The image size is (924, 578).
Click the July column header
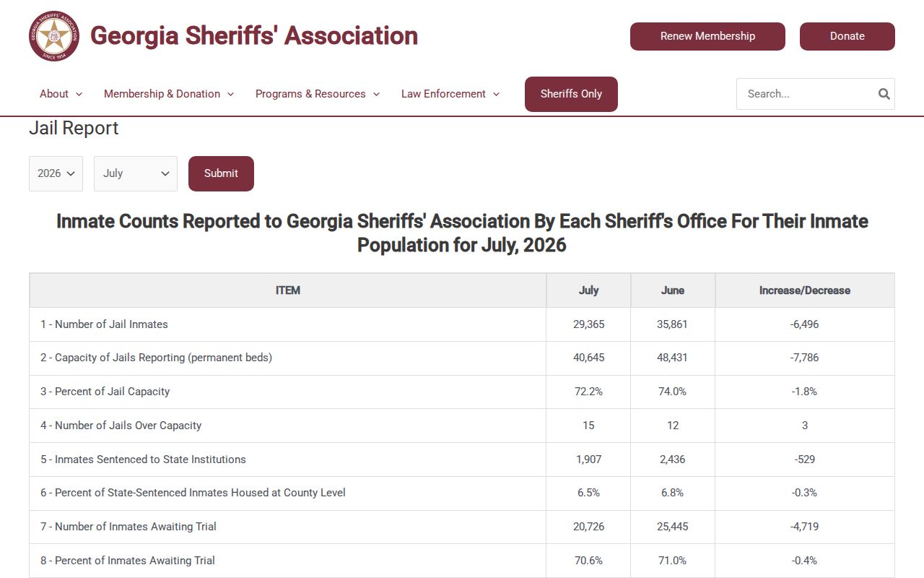point(588,290)
